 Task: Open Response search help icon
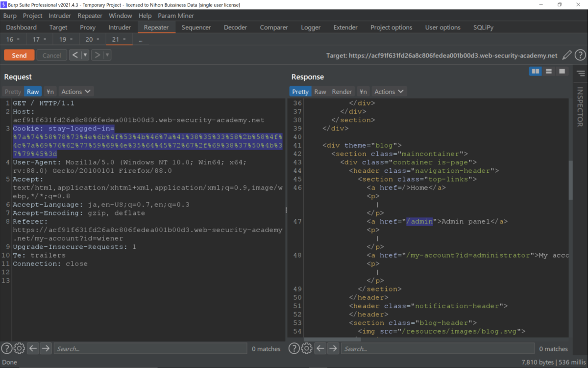coord(294,348)
